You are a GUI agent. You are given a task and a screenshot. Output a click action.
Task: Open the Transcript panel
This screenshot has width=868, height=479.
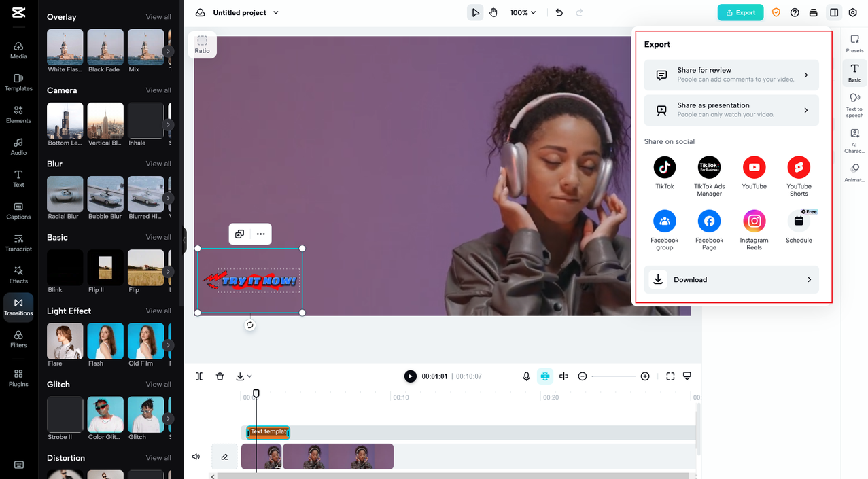click(18, 243)
